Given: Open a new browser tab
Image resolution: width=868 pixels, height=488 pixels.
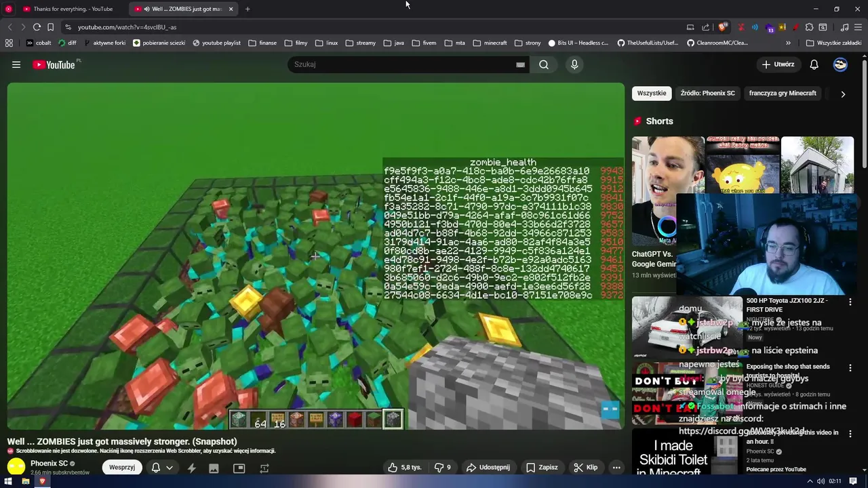Looking at the screenshot, I should coord(248,9).
